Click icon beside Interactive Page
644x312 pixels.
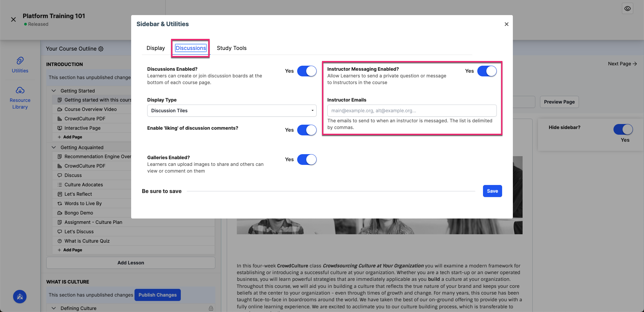pos(60,128)
